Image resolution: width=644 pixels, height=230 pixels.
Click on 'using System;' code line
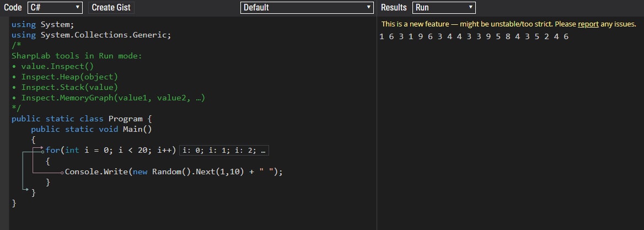click(42, 24)
